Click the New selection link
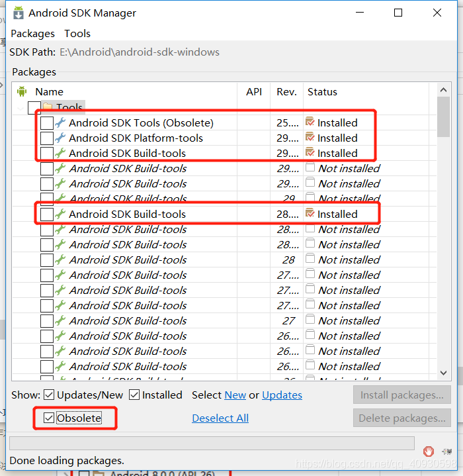 tap(235, 395)
